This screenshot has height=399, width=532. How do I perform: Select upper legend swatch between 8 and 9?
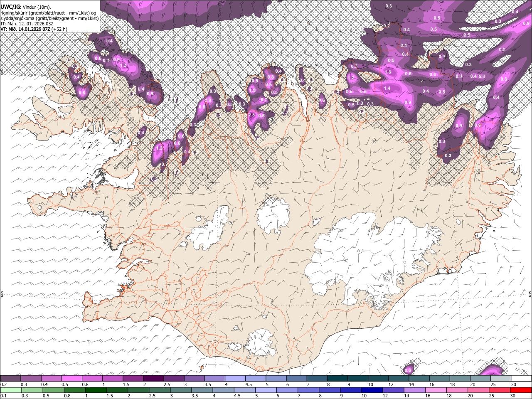337,378
